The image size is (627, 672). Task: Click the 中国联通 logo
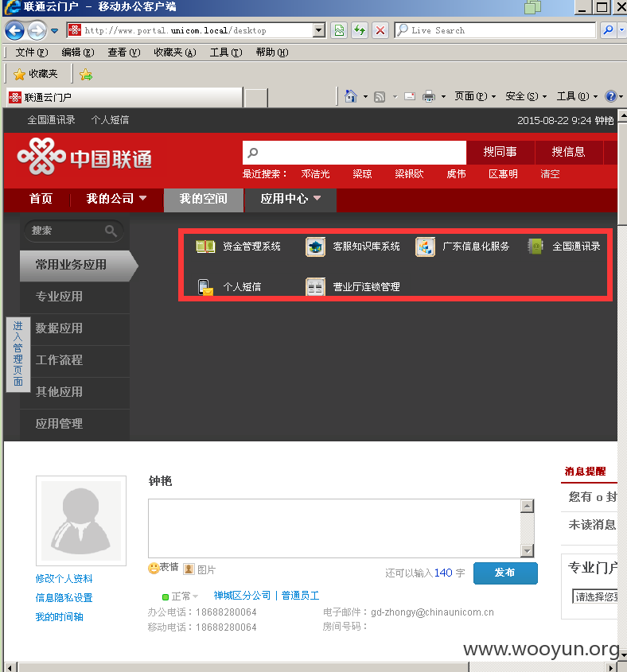pyautogui.click(x=84, y=157)
